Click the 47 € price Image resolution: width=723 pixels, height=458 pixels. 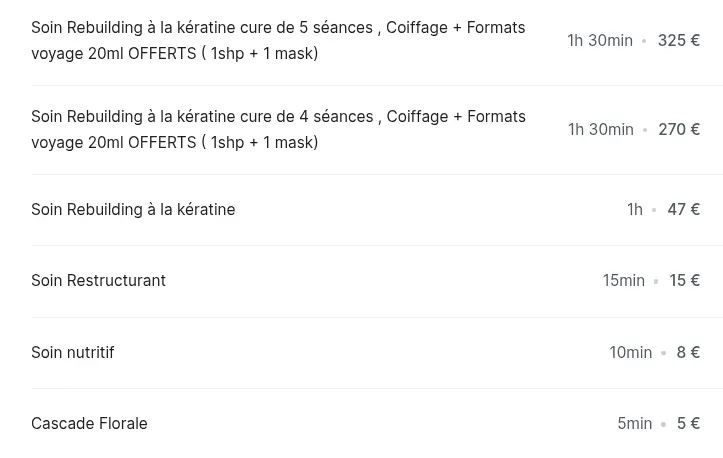pos(683,209)
